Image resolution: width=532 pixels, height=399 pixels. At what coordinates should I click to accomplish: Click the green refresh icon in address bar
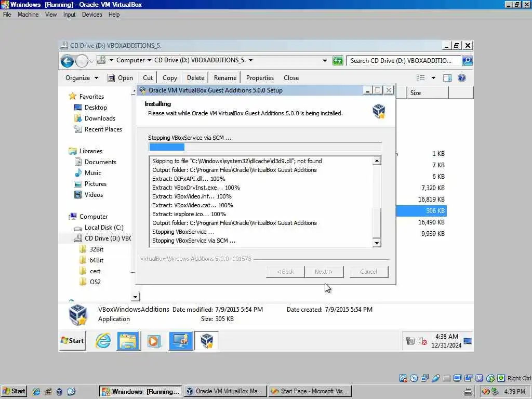[338, 61]
